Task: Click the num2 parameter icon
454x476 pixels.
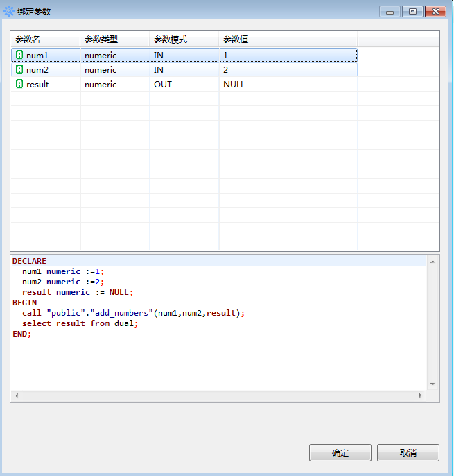Action: pyautogui.click(x=19, y=69)
